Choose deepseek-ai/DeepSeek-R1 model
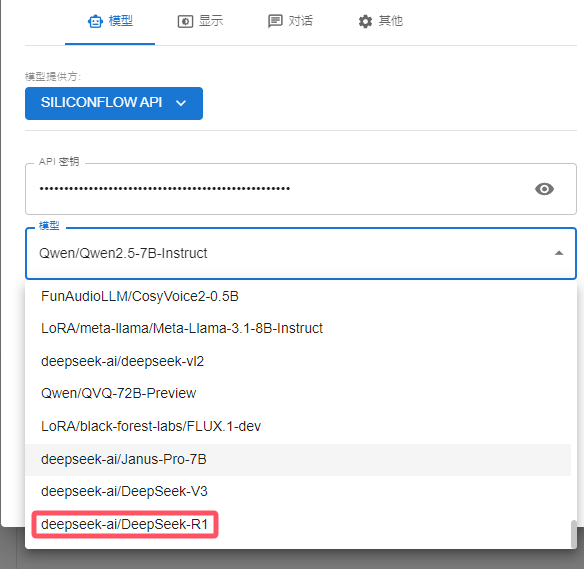 coord(298,524)
